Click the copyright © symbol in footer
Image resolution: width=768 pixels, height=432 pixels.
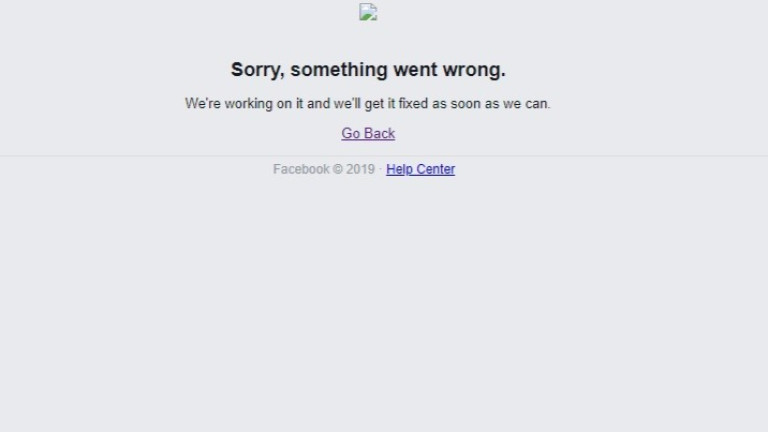click(337, 169)
